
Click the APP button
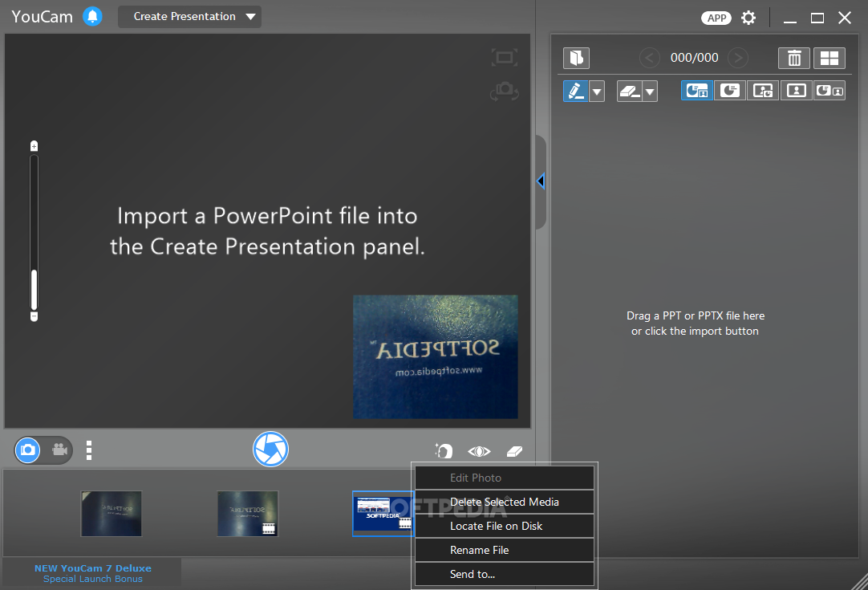click(716, 18)
